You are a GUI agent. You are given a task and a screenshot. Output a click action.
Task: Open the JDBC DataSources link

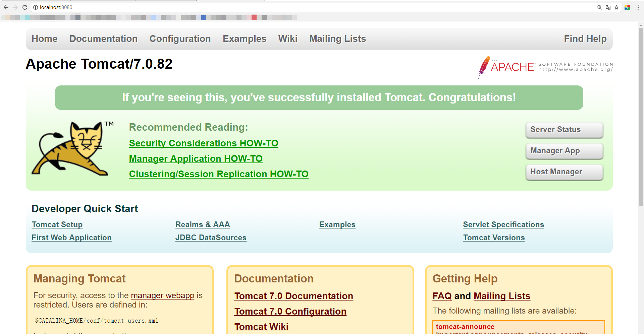click(x=211, y=238)
